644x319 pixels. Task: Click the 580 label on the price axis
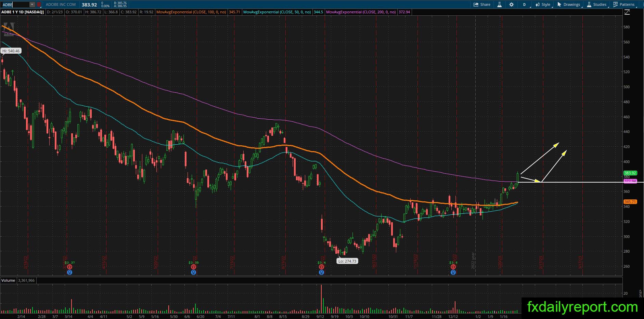click(627, 27)
